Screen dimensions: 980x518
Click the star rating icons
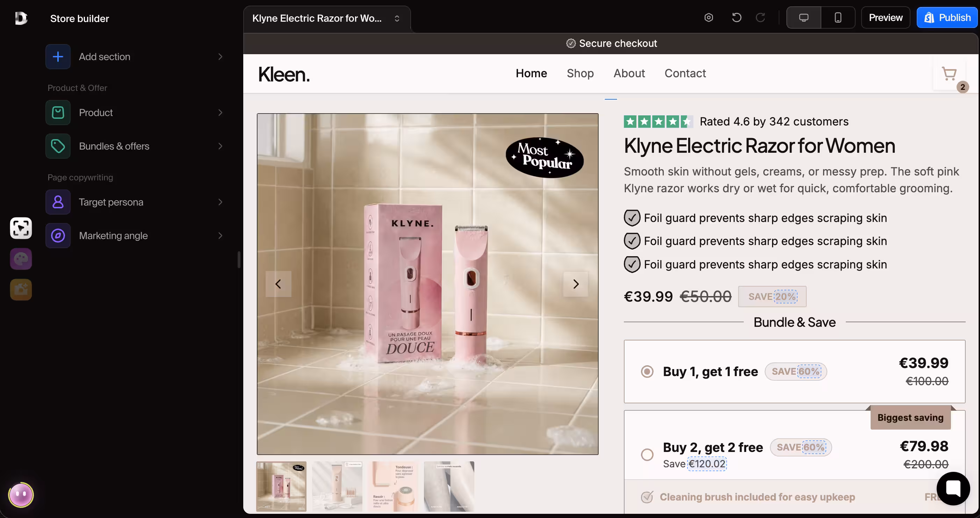[x=658, y=121]
